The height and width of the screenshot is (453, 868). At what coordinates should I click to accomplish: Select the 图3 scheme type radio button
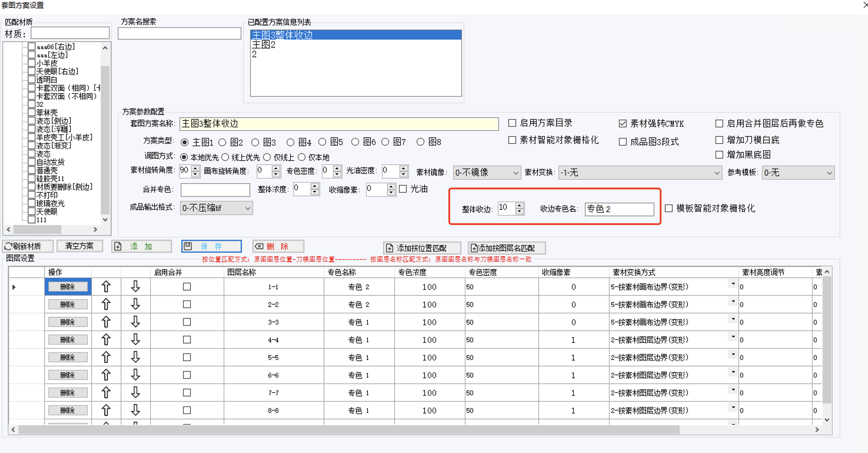click(x=255, y=142)
